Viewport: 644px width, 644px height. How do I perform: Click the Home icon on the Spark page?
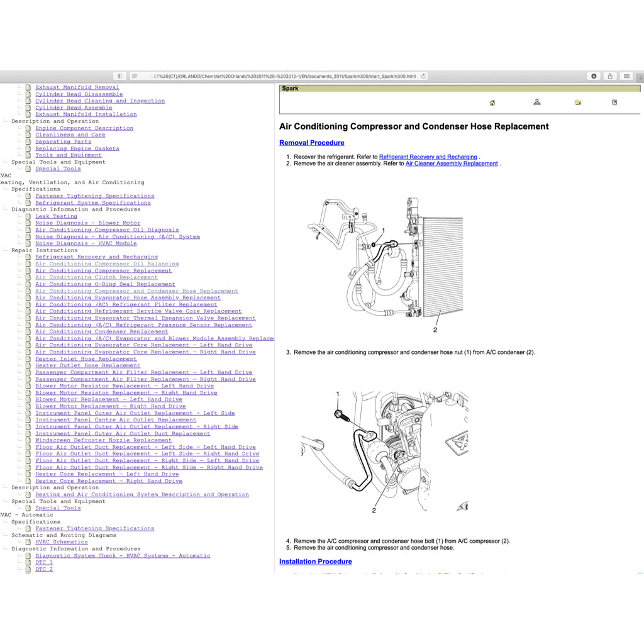point(492,102)
